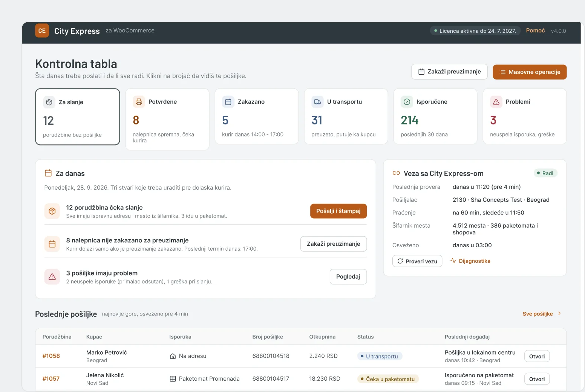Click Otvori for Jelena Nikolić shipment

point(537,379)
